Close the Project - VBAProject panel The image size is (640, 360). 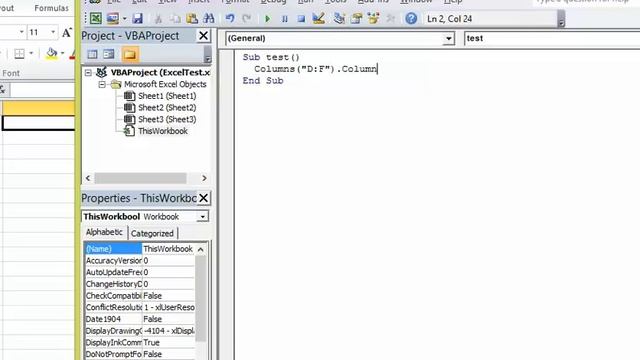click(x=203, y=36)
